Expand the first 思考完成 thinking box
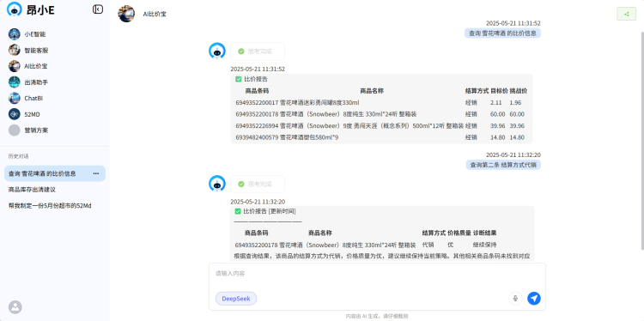 coord(258,51)
